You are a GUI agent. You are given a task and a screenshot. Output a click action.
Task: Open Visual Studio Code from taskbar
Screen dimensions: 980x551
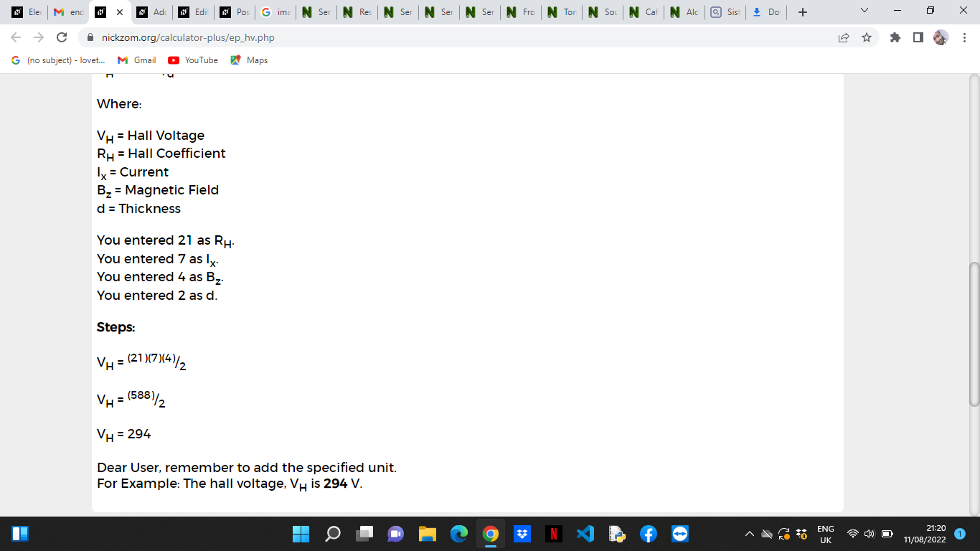[585, 534]
